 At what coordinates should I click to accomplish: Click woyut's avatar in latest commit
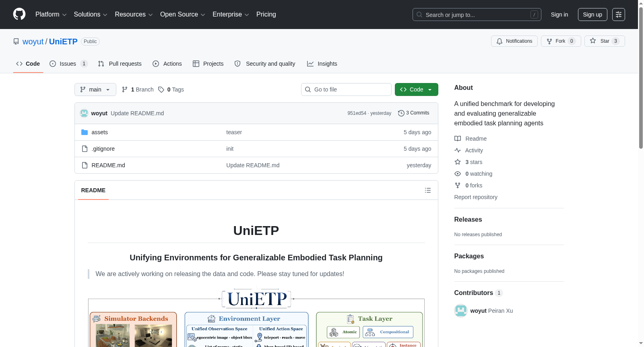(84, 113)
